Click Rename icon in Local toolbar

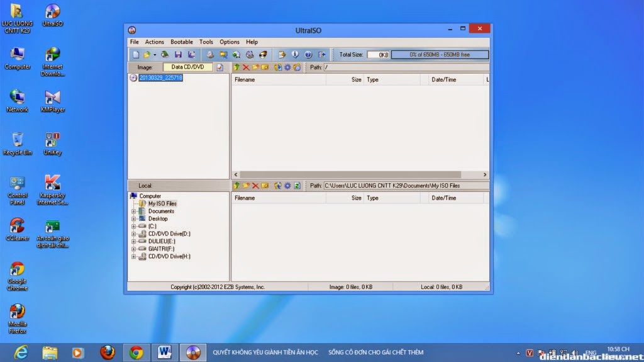(265, 186)
